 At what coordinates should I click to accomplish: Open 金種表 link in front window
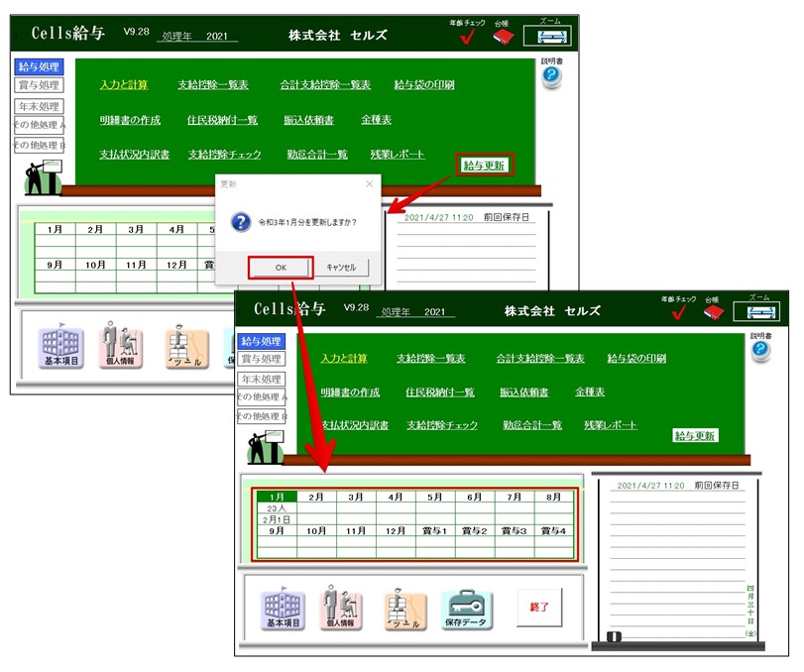pyautogui.click(x=590, y=392)
